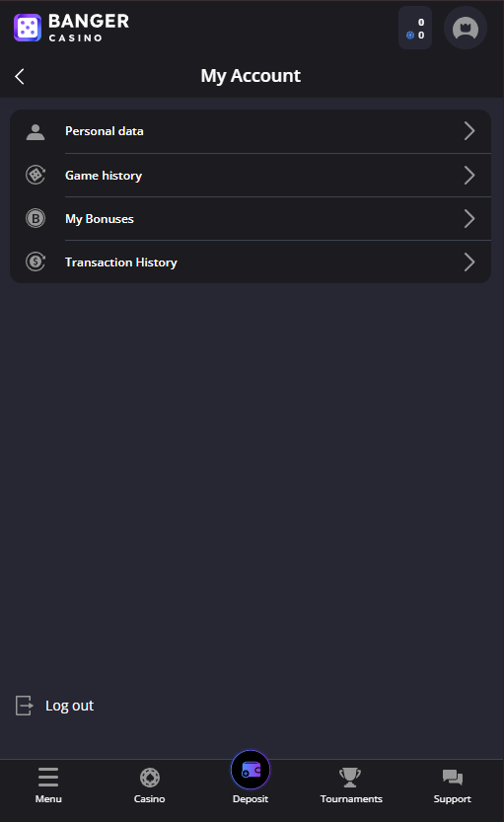This screenshot has width=504, height=822.
Task: Go back using the left arrow
Action: click(20, 77)
